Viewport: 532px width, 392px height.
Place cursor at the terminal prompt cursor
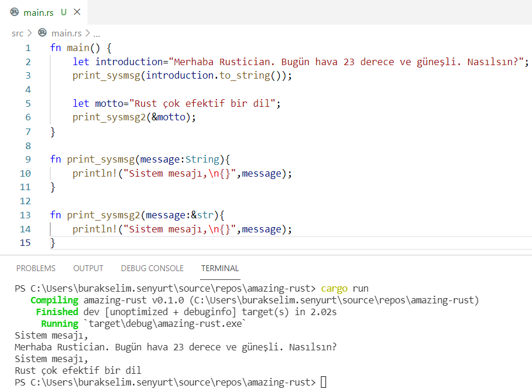323,382
